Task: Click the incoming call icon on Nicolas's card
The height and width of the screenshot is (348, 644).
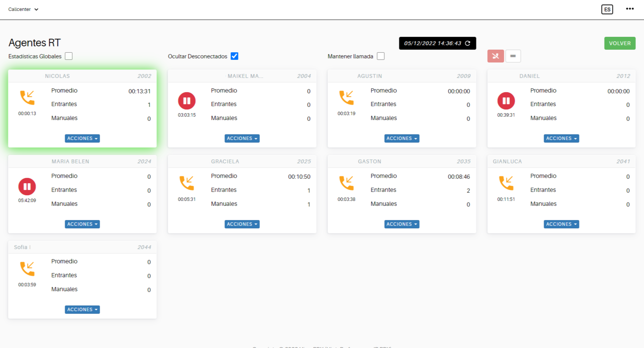Action: point(28,97)
